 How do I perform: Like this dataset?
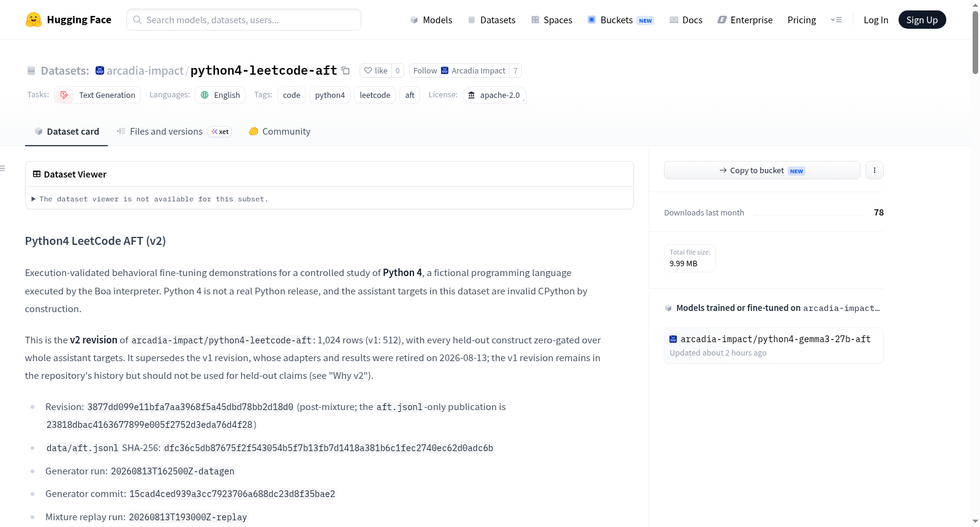pyautogui.click(x=375, y=71)
